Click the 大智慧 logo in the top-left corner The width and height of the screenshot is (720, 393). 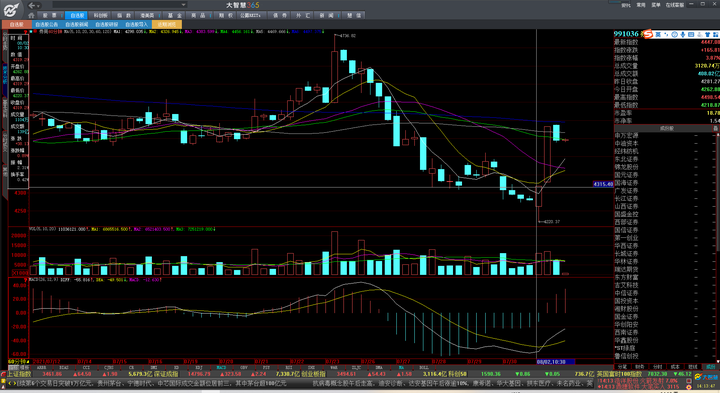pos(11,9)
